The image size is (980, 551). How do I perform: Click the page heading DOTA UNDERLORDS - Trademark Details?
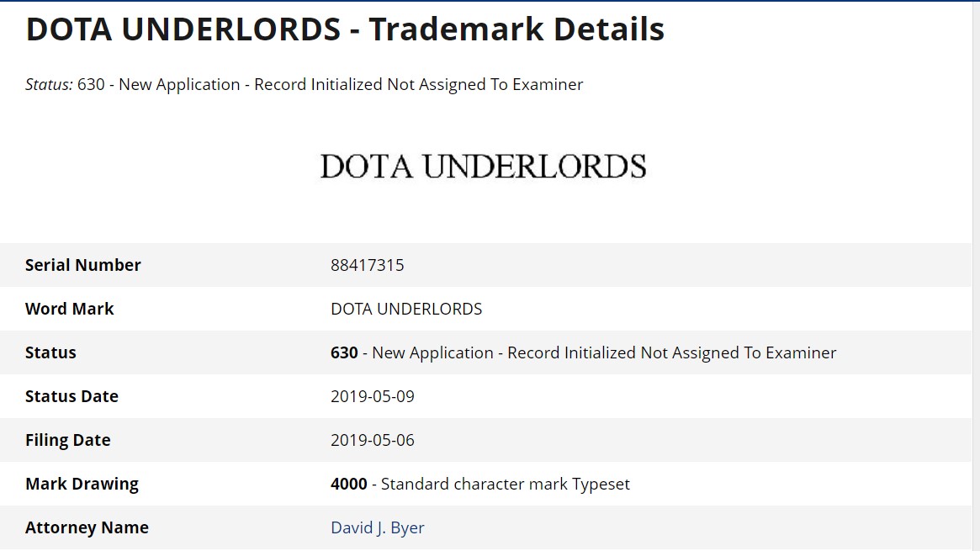tap(345, 29)
